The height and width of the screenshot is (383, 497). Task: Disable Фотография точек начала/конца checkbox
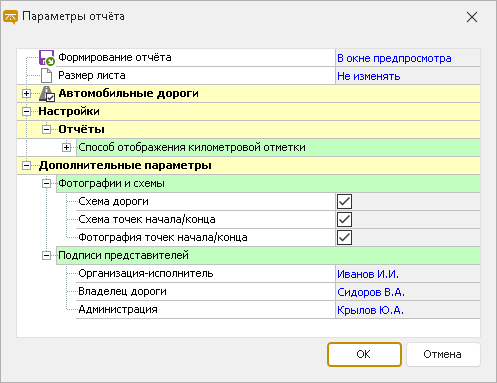(344, 238)
